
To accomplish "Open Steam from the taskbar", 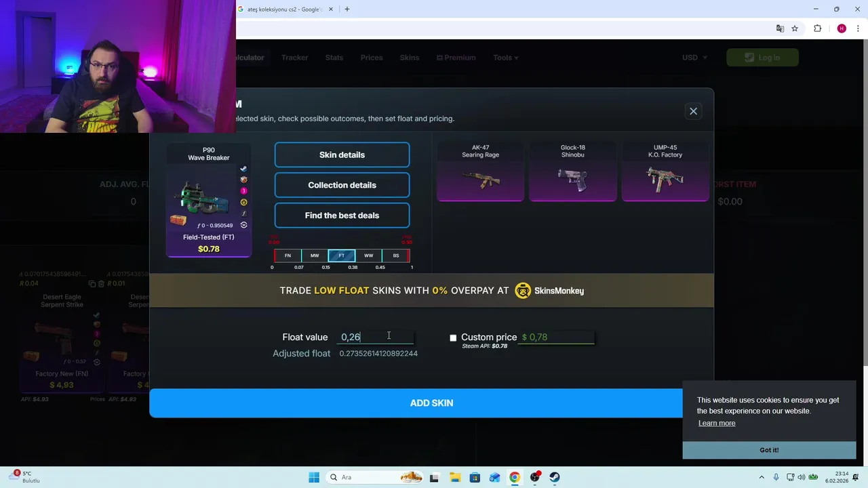I will tap(555, 477).
